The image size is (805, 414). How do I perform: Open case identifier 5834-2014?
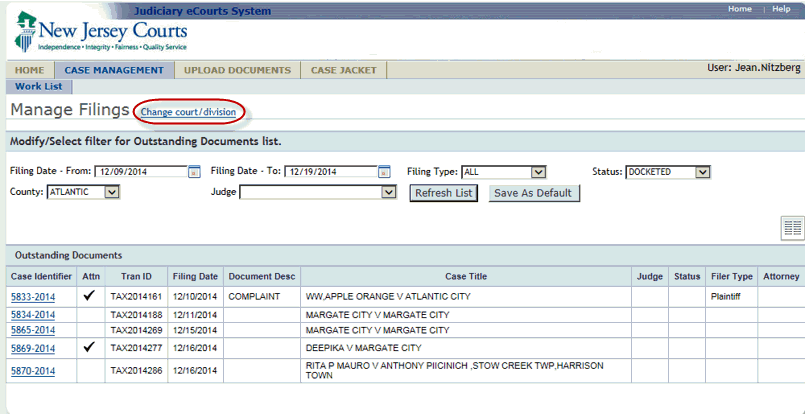click(x=33, y=315)
